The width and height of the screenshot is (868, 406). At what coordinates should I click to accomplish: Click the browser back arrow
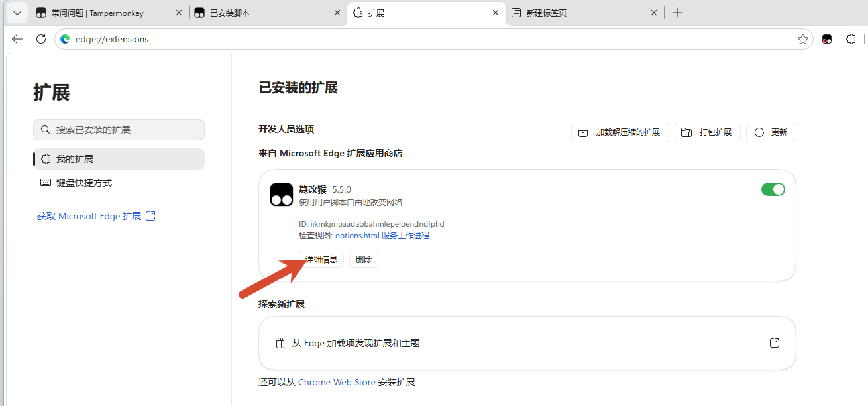[17, 39]
